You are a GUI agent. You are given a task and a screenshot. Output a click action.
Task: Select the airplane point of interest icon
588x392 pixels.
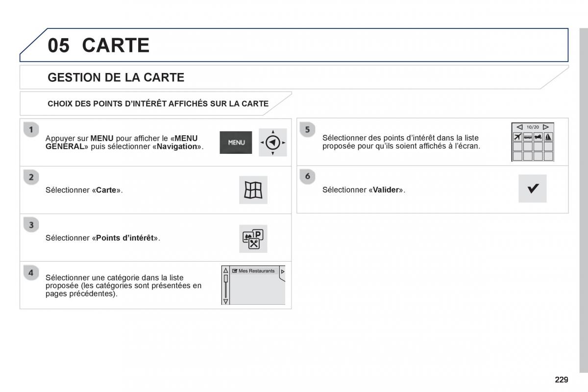[x=517, y=137]
